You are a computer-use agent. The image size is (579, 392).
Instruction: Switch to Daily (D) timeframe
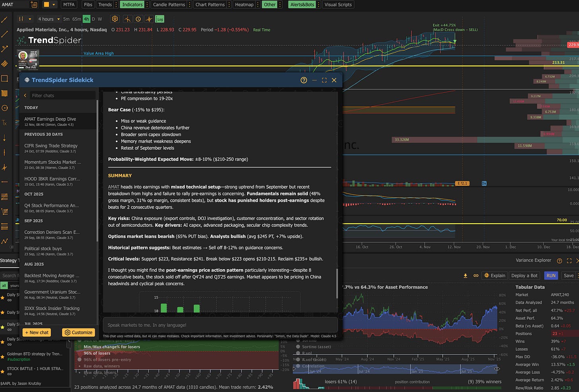(93, 19)
